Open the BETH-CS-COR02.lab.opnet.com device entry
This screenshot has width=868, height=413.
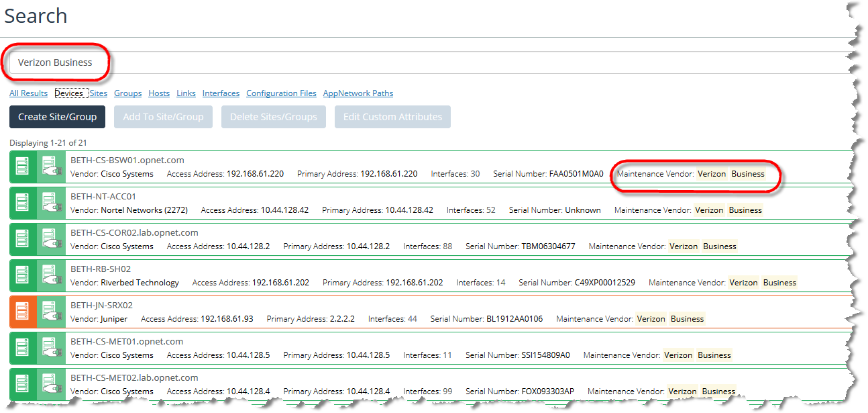[134, 233]
